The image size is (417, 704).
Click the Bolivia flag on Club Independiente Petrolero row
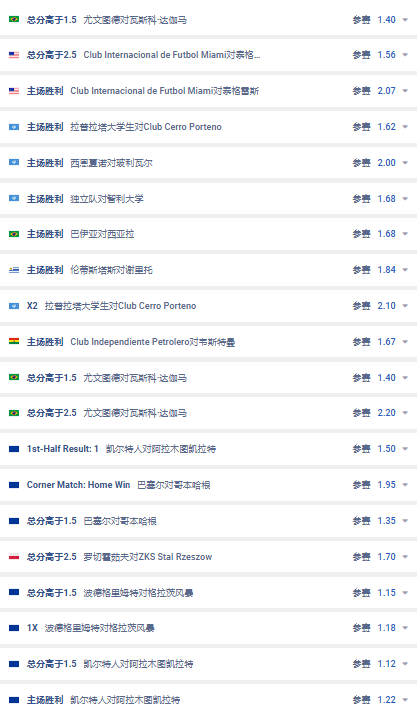pyautogui.click(x=14, y=342)
